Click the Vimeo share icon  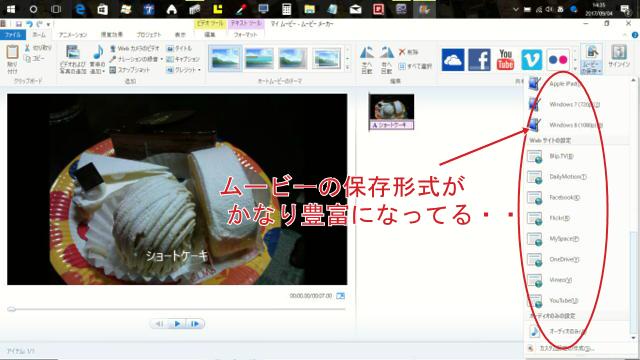point(532,60)
